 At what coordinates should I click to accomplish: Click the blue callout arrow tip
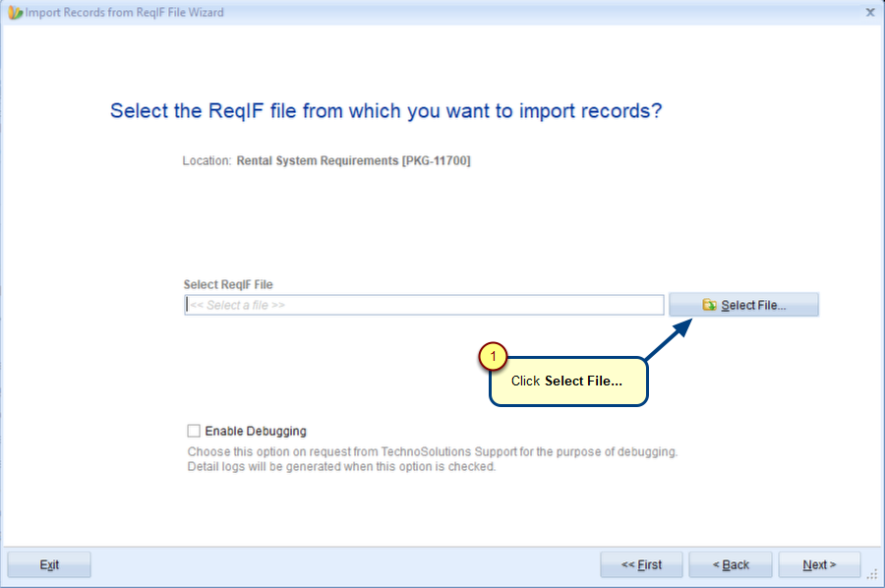[x=684, y=326]
